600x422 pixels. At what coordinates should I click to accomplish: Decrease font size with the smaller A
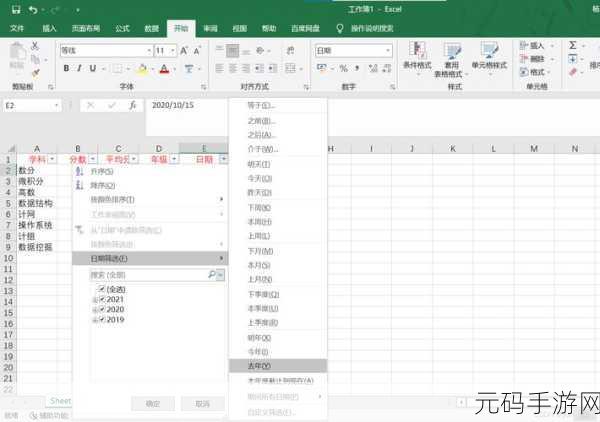point(197,51)
